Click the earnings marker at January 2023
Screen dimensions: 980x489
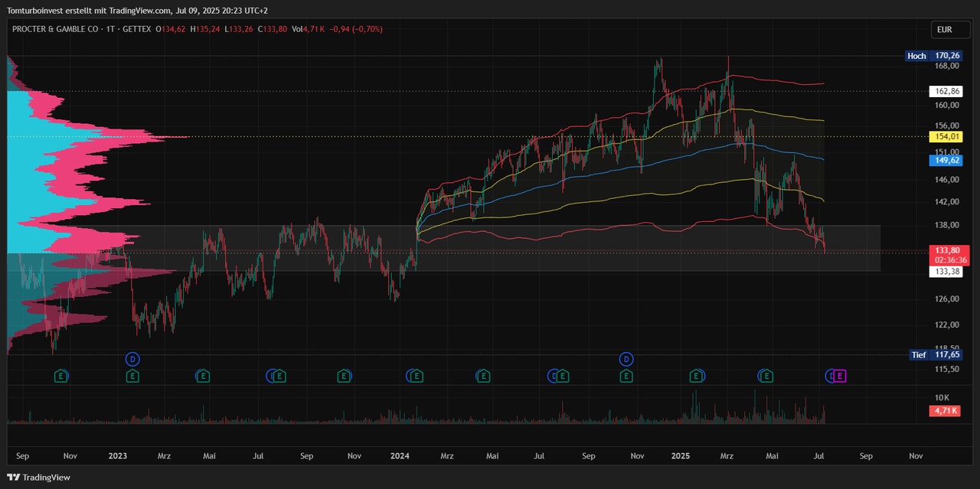click(133, 376)
